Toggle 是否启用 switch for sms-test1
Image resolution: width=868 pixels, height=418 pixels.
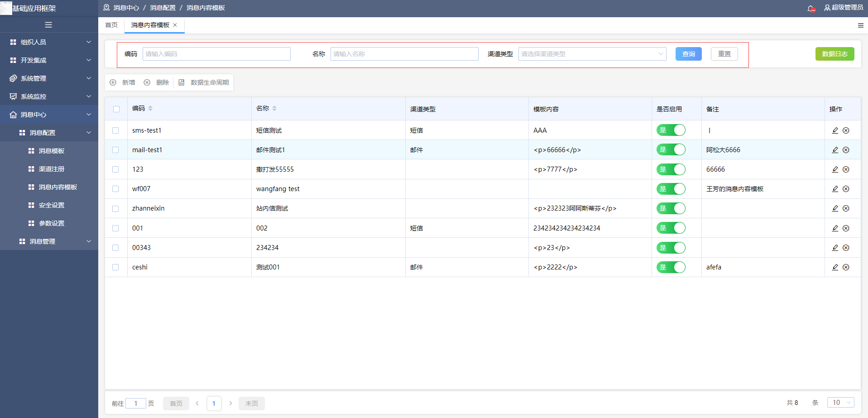(671, 130)
